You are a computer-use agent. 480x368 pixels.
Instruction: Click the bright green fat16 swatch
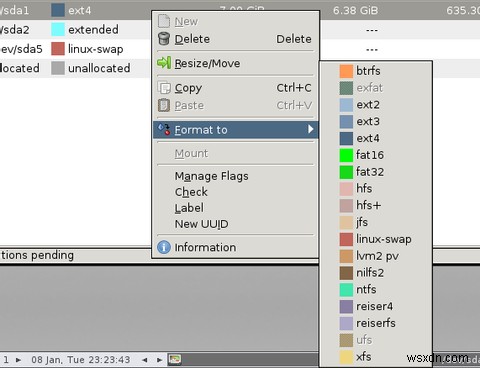pyautogui.click(x=346, y=155)
